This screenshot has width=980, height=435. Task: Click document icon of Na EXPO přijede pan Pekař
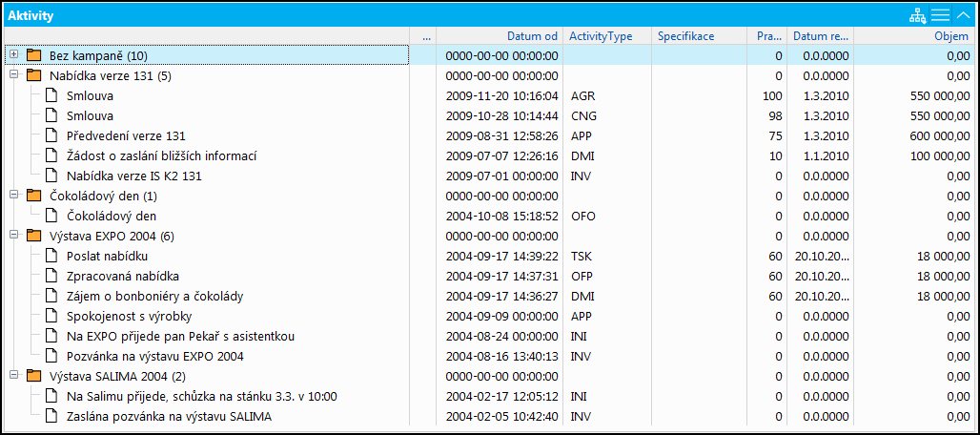coord(51,336)
